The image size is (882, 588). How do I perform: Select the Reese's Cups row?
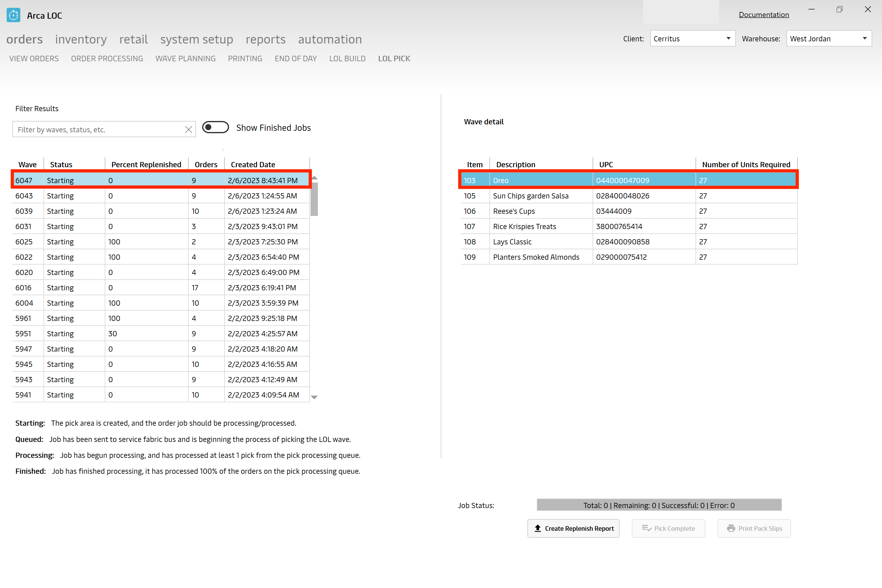click(629, 211)
